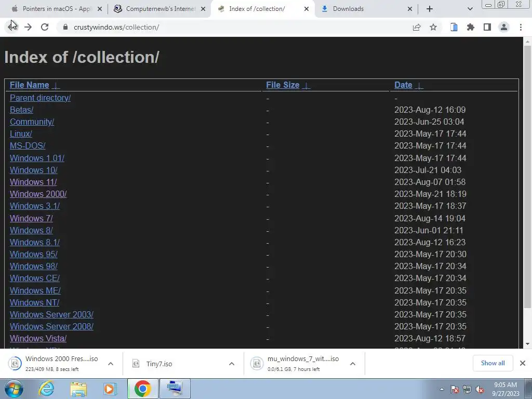Open the Windows Vista folder link

click(38, 338)
